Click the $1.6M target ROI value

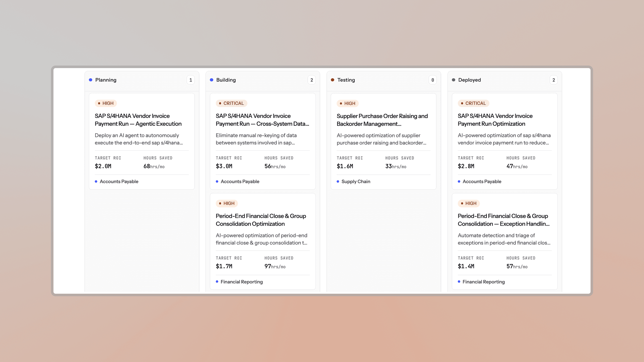click(x=345, y=166)
